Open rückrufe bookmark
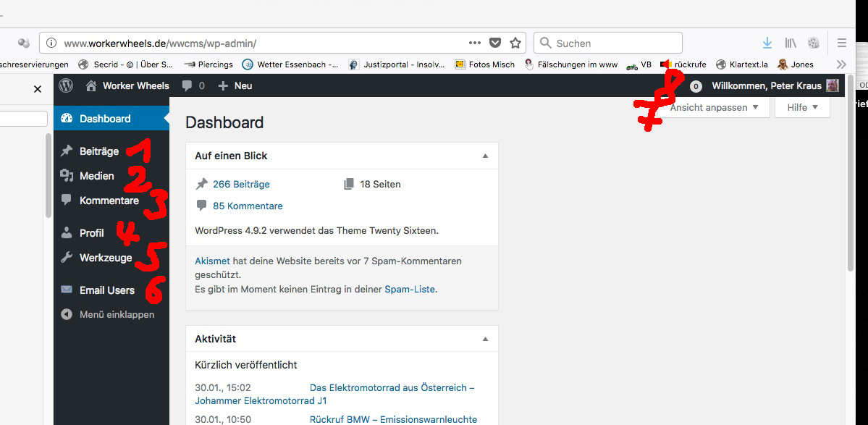 pyautogui.click(x=683, y=64)
